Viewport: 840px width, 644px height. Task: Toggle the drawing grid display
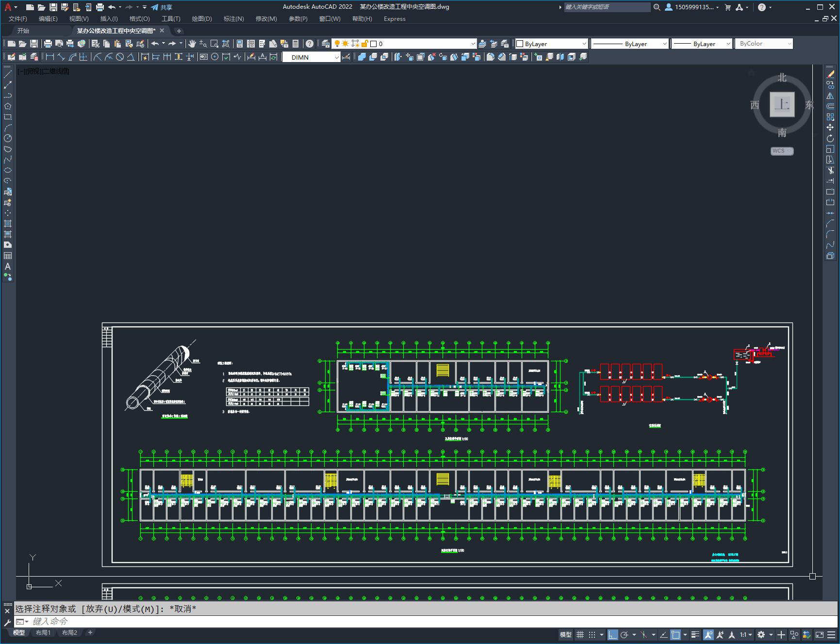pos(580,634)
